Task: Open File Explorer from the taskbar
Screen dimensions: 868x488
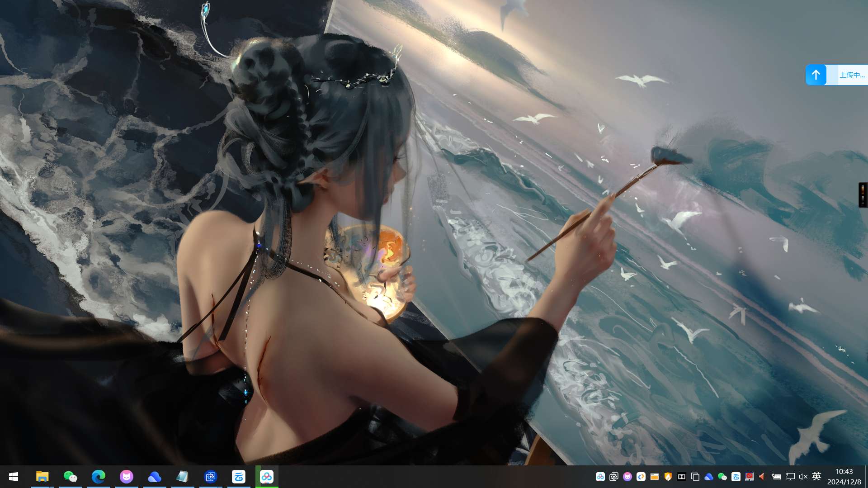Action: click(42, 477)
